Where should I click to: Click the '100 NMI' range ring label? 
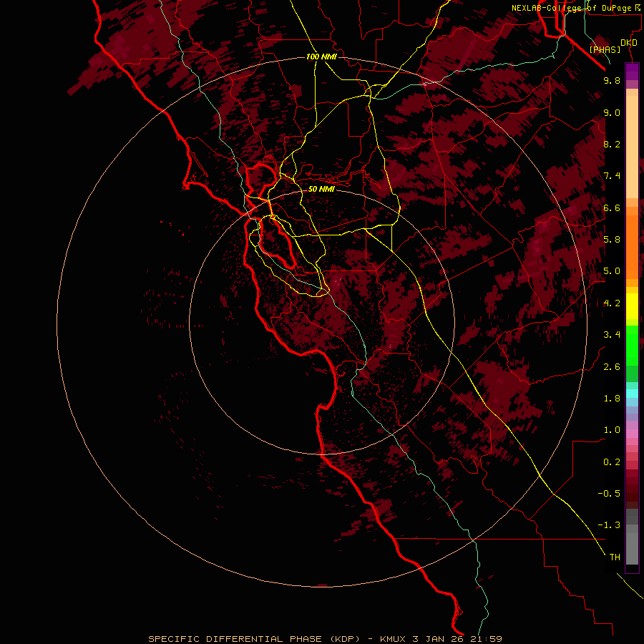click(x=321, y=57)
